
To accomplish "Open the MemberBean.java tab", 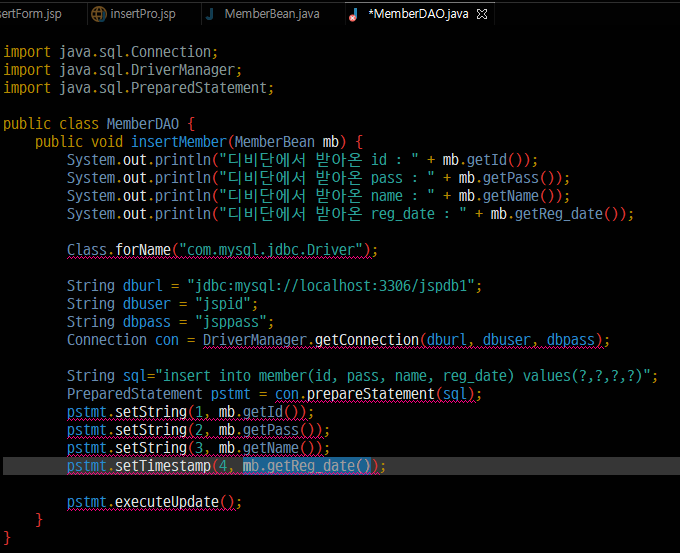I will click(x=272, y=14).
